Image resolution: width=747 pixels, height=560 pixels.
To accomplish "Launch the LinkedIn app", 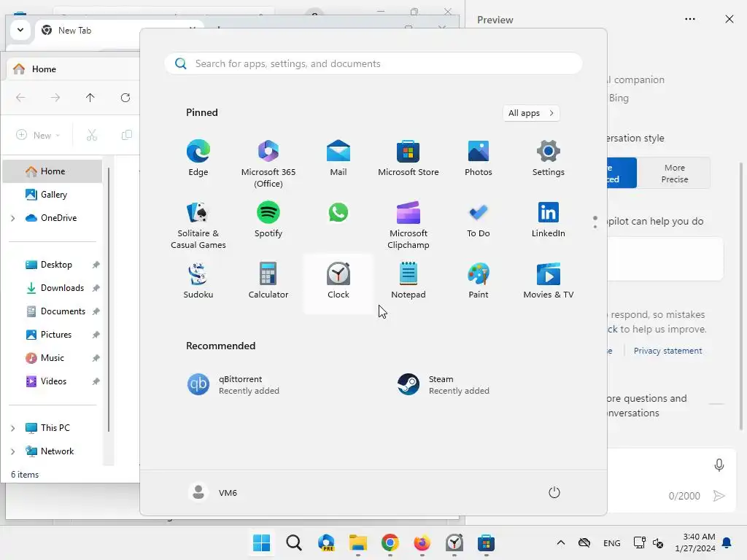I will pos(549,219).
